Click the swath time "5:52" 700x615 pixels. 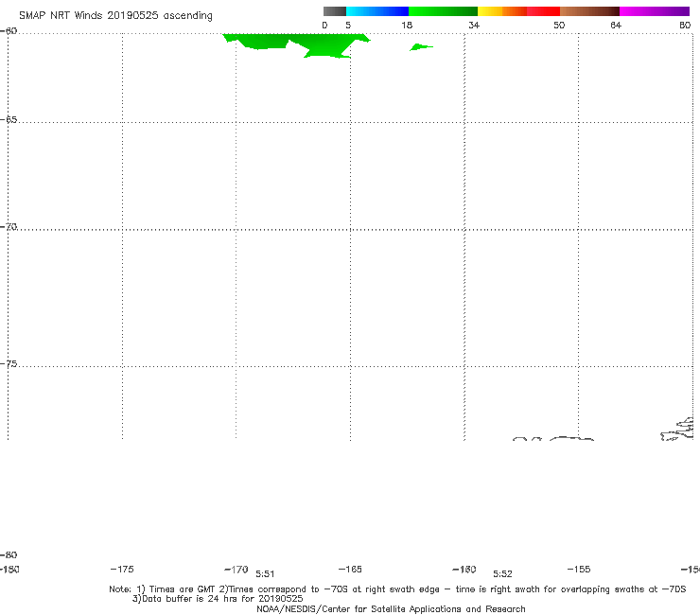click(502, 574)
